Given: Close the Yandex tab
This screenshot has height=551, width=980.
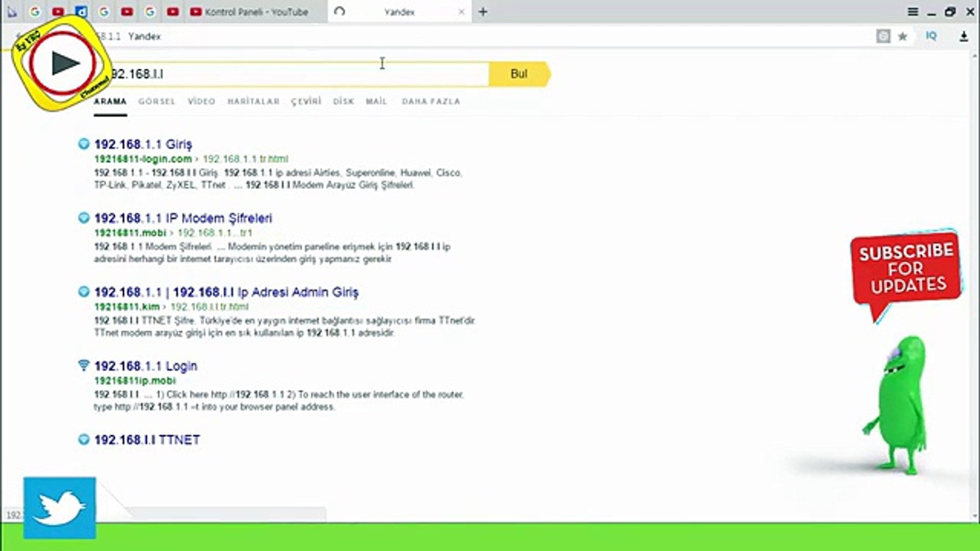Looking at the screenshot, I should (461, 12).
